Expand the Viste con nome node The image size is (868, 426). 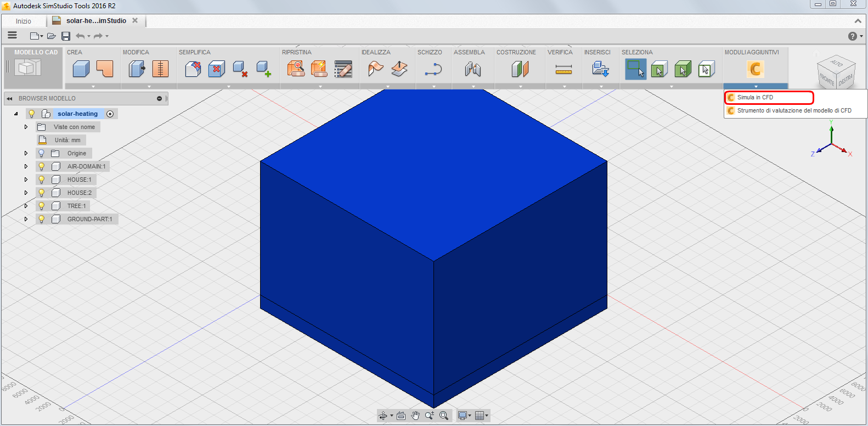[x=26, y=127]
